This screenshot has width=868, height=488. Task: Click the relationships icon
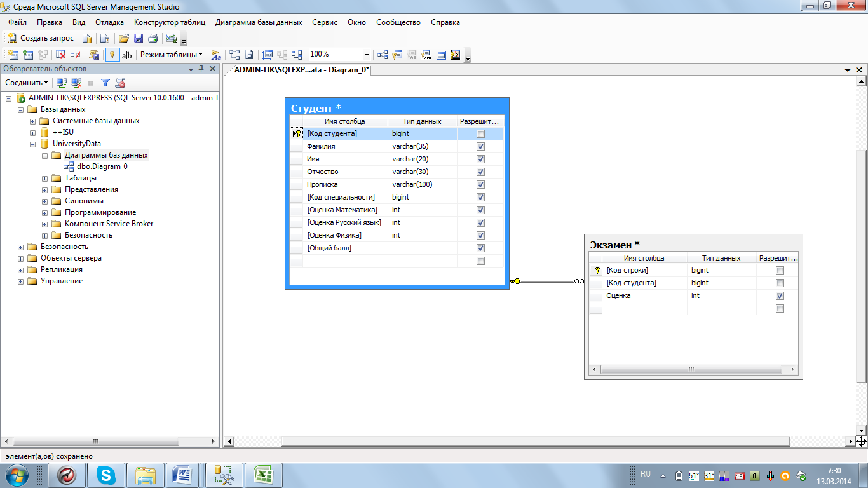click(x=383, y=55)
